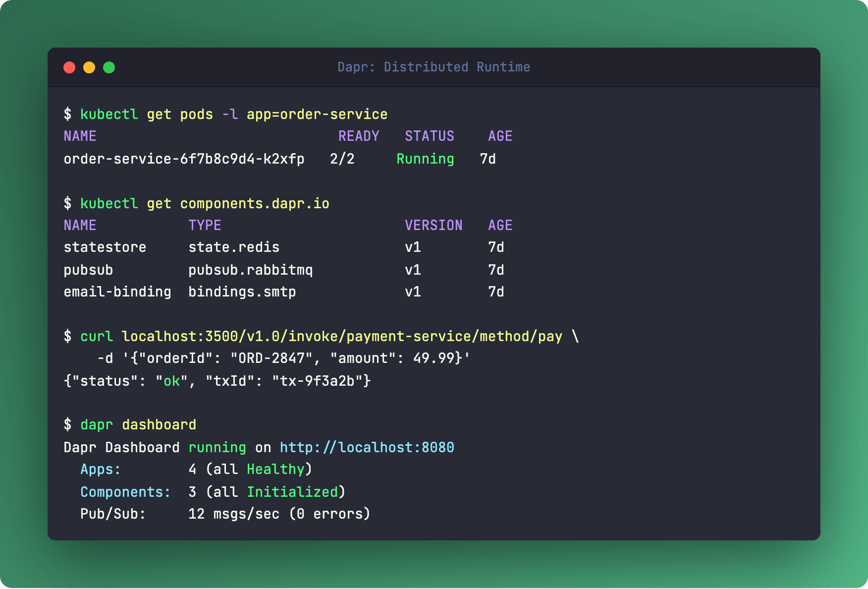868x589 pixels.
Task: Select the green 'Running' status text
Action: (x=425, y=159)
